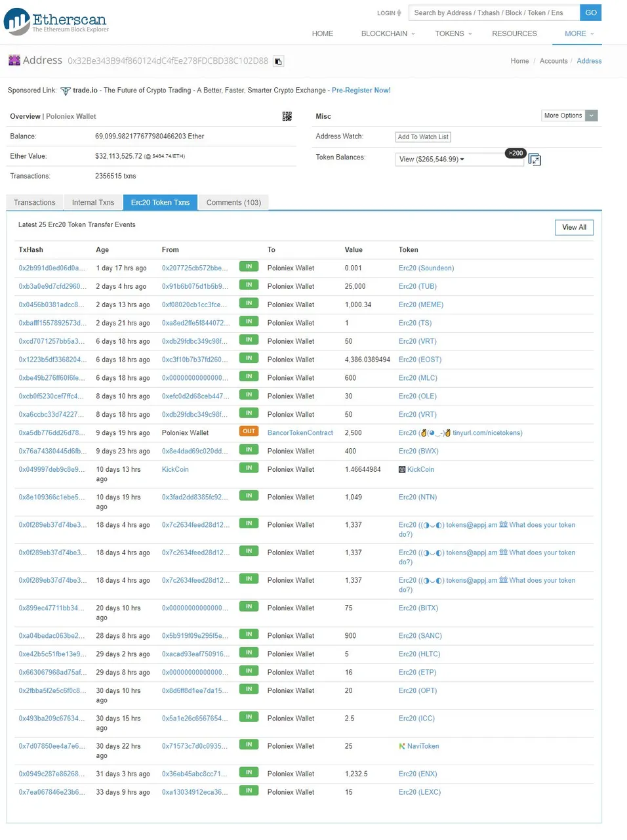
Task: Click the Ethereum icon next to Login
Action: 399,13
